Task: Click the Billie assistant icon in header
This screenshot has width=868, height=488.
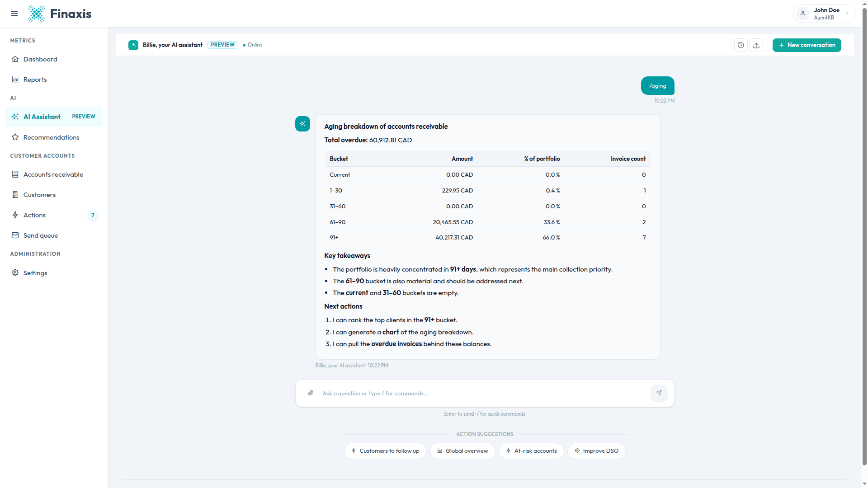Action: pyautogui.click(x=133, y=45)
